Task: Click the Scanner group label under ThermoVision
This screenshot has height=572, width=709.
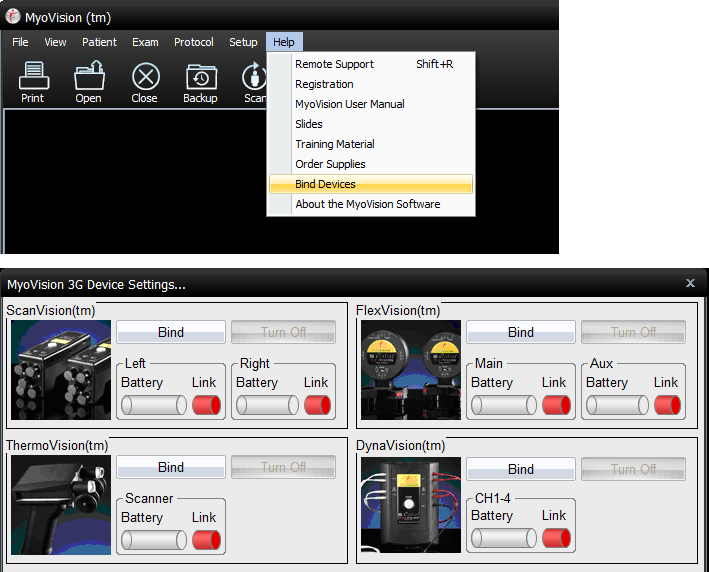Action: click(x=149, y=498)
